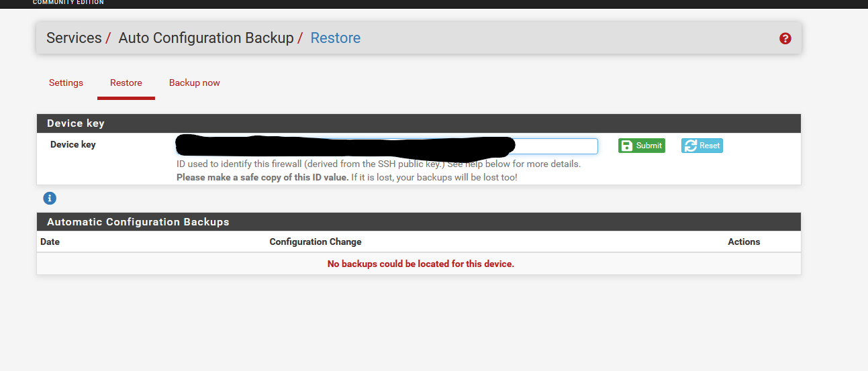
Task: Open Auto Configuration Backup breadcrumb link
Action: click(206, 38)
